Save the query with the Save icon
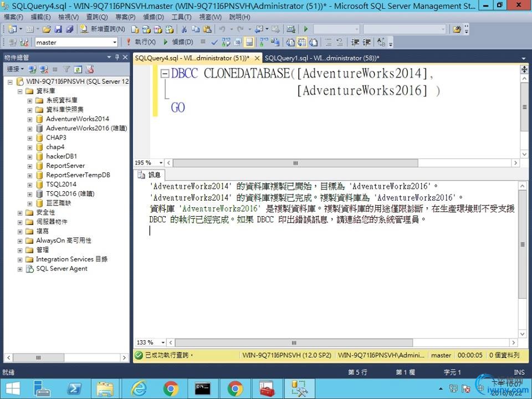532x399 pixels. click(x=58, y=29)
